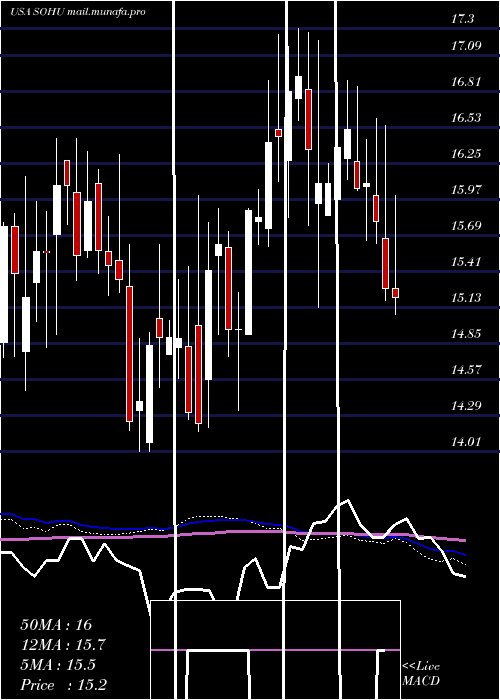Click the '12MA : 15.7' indicator text
500x700 pixels.
tap(63, 645)
